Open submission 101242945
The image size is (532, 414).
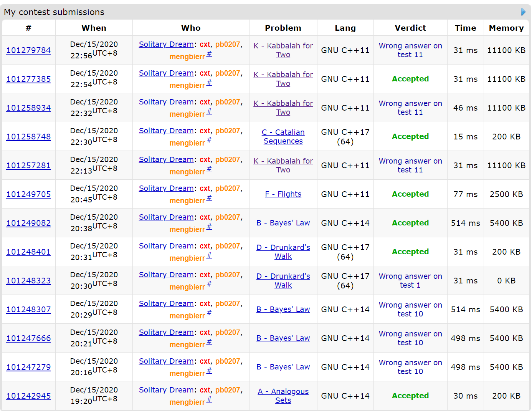tap(28, 396)
